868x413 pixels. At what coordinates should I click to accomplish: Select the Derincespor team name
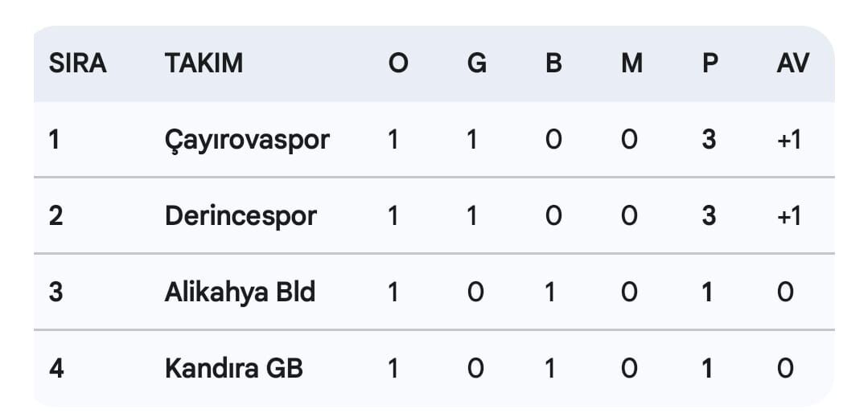coord(241,215)
